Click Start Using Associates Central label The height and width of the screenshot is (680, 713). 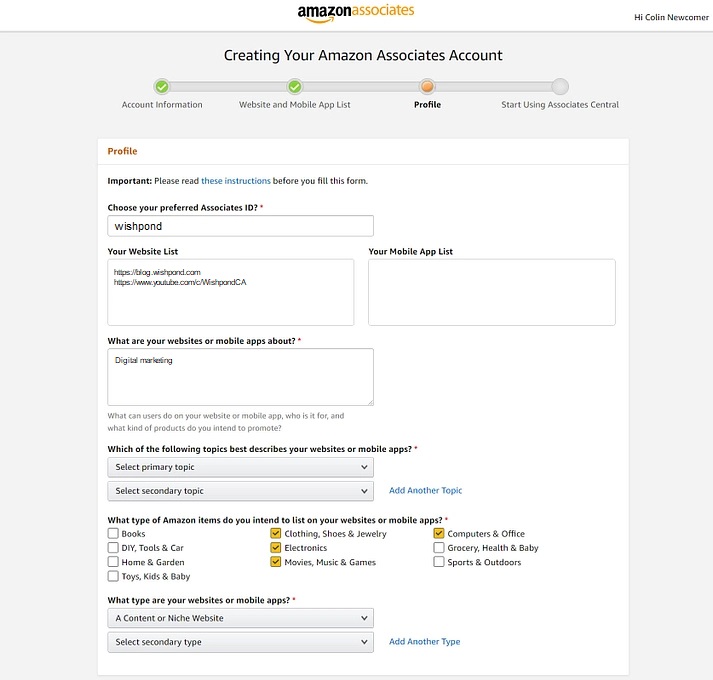pyautogui.click(x=560, y=105)
